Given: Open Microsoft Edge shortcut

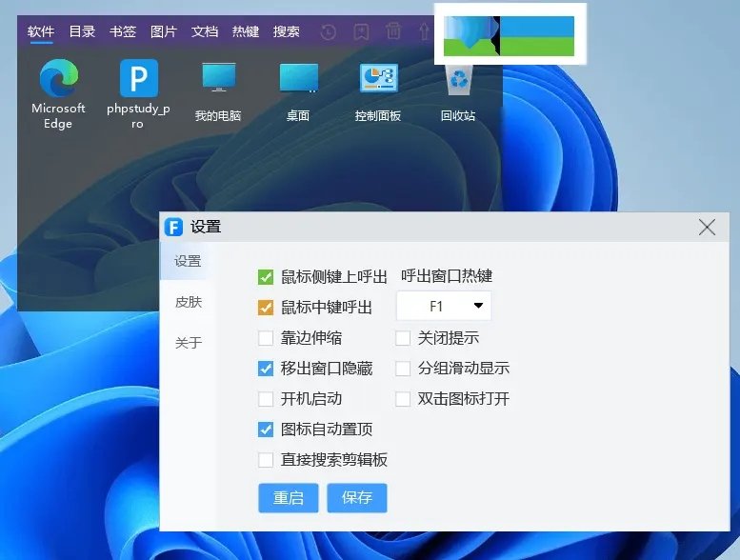Looking at the screenshot, I should pyautogui.click(x=58, y=80).
